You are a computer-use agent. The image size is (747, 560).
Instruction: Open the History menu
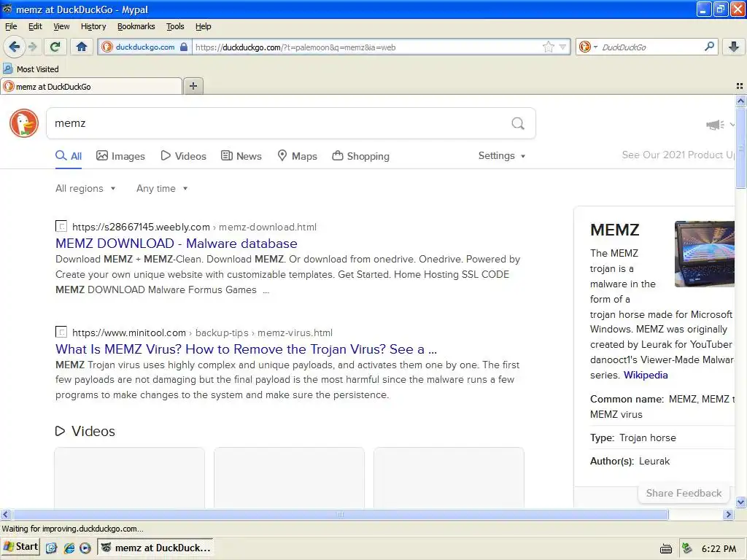(x=93, y=26)
